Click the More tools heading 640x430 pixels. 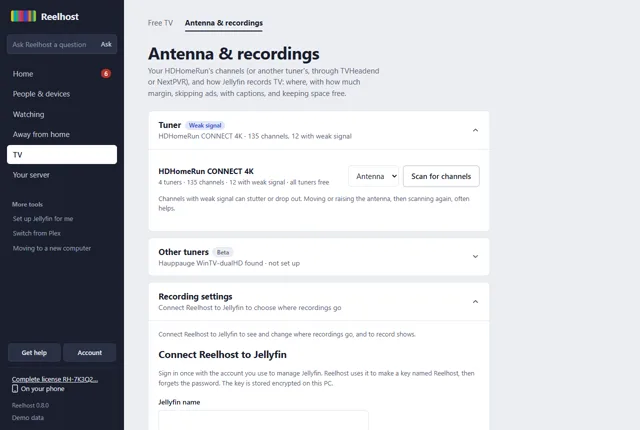coord(27,204)
